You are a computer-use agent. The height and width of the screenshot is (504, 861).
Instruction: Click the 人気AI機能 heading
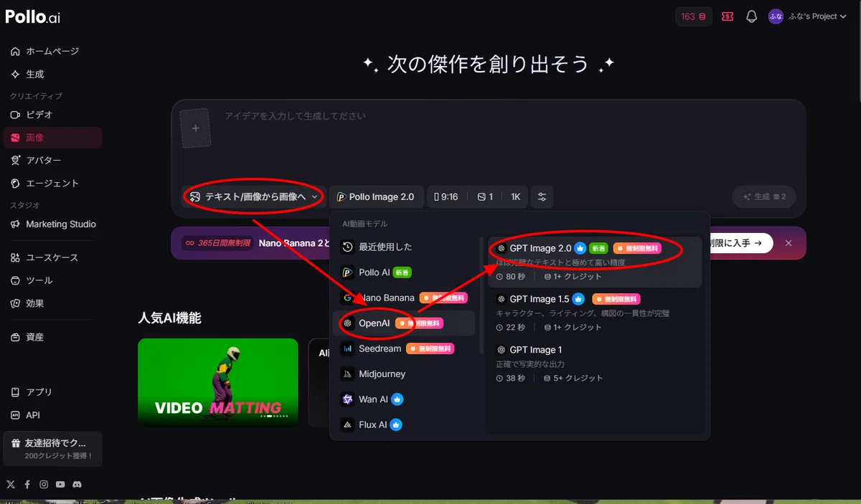[x=169, y=318]
